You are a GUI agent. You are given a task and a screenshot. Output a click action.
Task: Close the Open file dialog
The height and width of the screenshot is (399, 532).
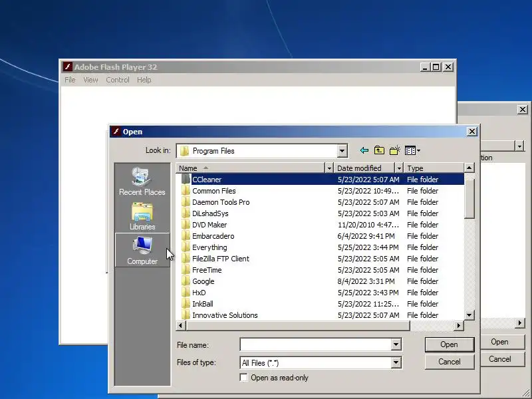(472, 131)
